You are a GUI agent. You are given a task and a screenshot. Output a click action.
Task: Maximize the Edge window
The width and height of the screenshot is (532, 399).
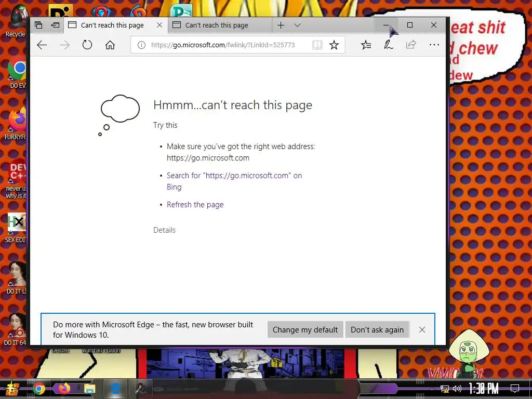[410, 25]
